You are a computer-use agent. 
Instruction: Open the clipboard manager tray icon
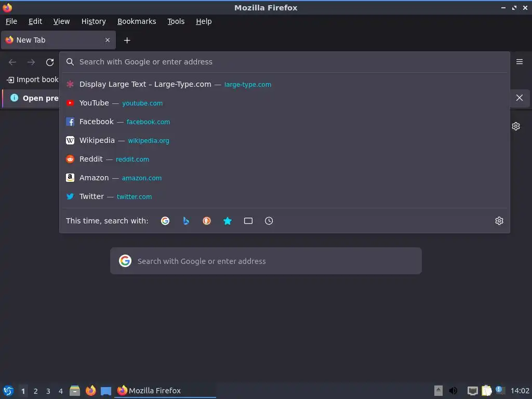pyautogui.click(x=486, y=391)
